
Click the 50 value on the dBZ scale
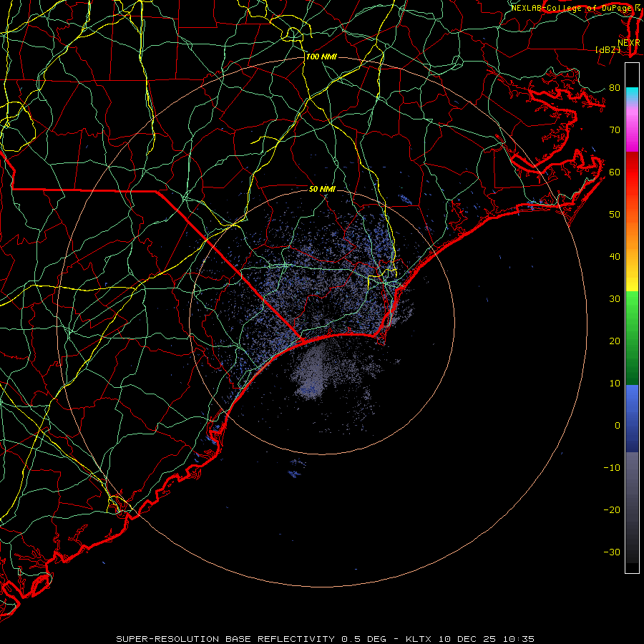pos(615,215)
